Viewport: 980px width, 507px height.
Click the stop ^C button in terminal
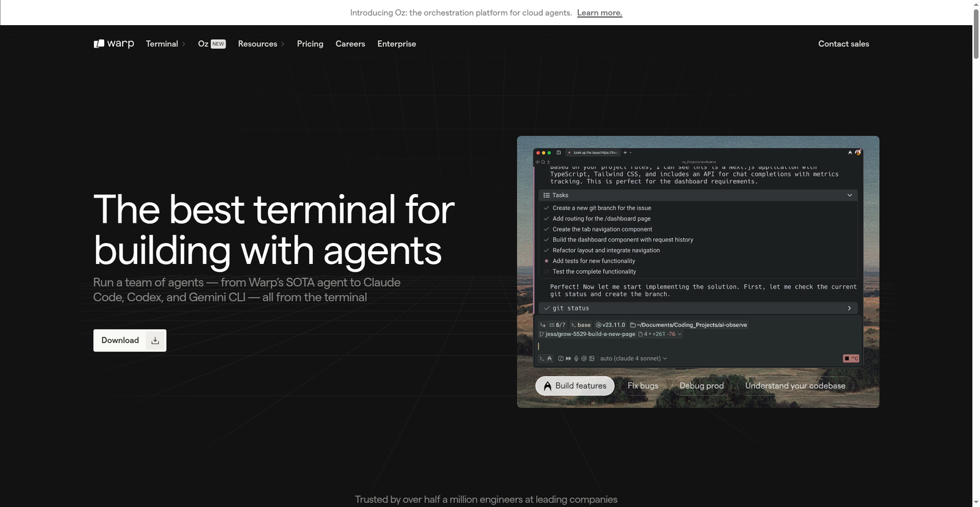(851, 359)
